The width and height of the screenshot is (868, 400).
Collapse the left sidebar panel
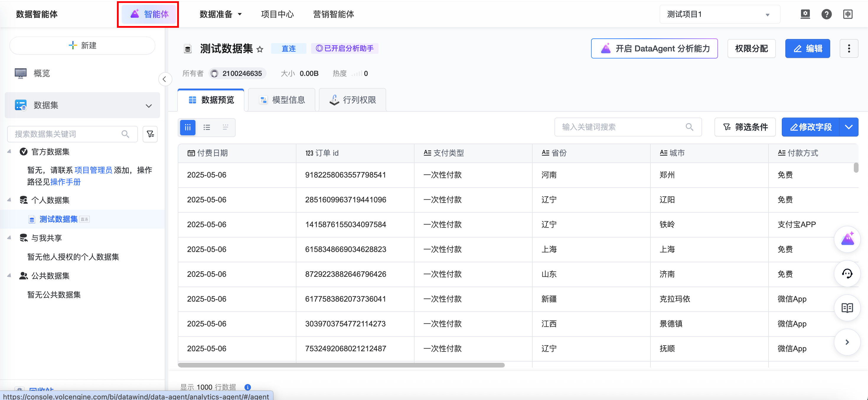click(x=164, y=79)
